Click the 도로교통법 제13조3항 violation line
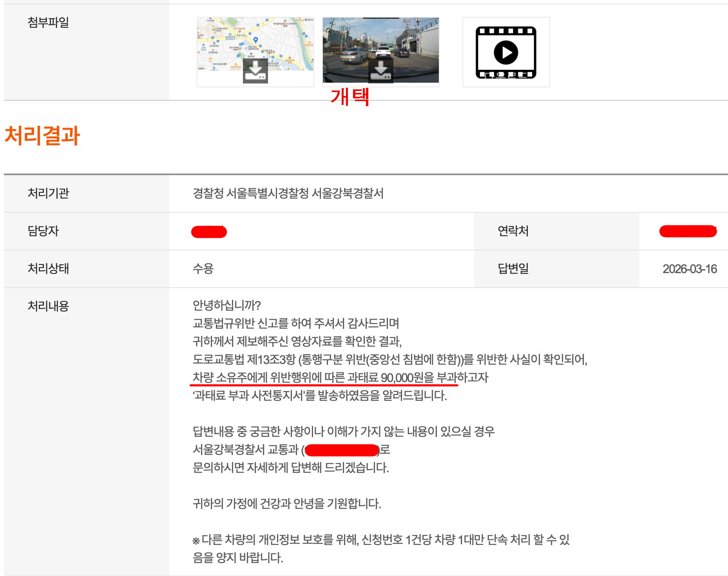728x576 pixels. click(390, 359)
